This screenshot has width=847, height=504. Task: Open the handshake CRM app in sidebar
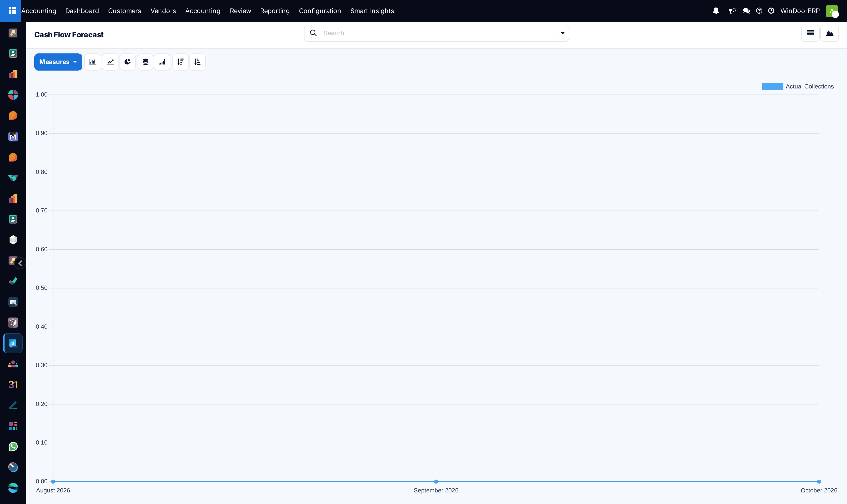[13, 178]
